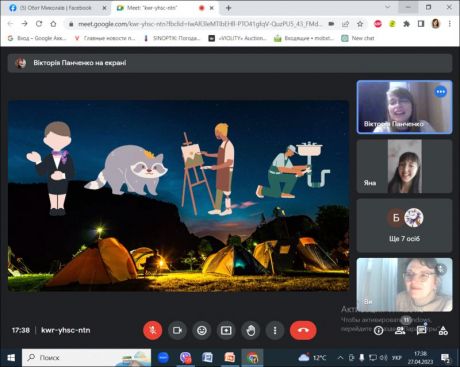Viewport: 460px width, 367px height.
Task: Open more options three-dot menu
Action: [275, 330]
